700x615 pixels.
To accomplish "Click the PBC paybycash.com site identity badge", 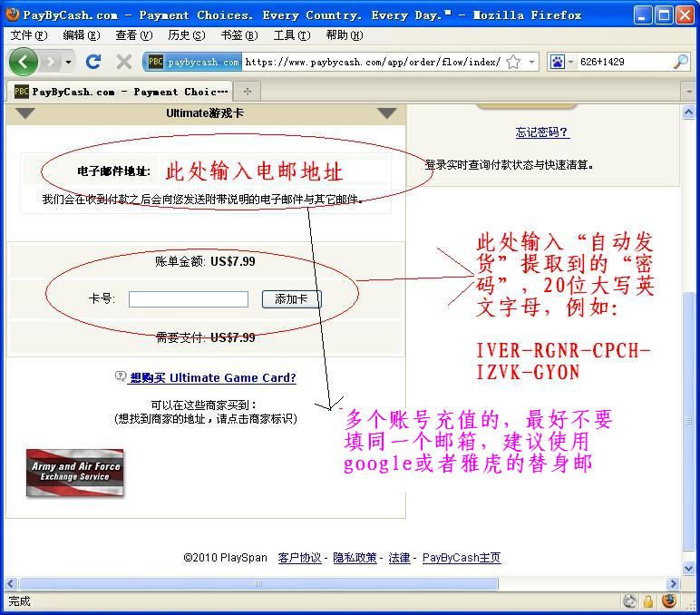I will click(x=193, y=62).
